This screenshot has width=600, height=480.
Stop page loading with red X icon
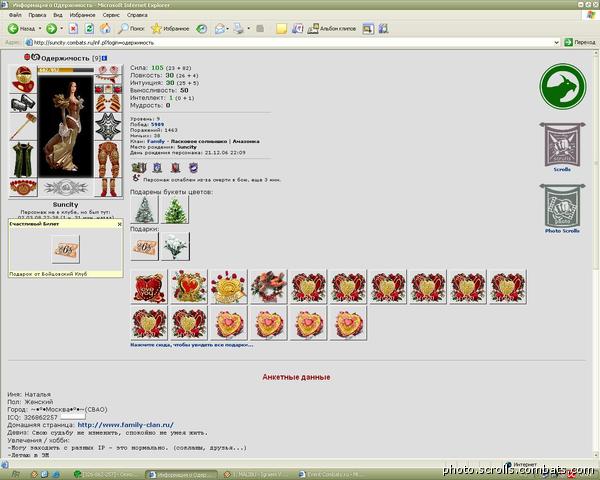73,29
